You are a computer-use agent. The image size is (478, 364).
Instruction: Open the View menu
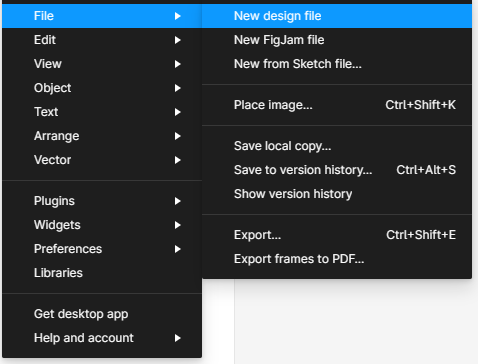tap(102, 64)
